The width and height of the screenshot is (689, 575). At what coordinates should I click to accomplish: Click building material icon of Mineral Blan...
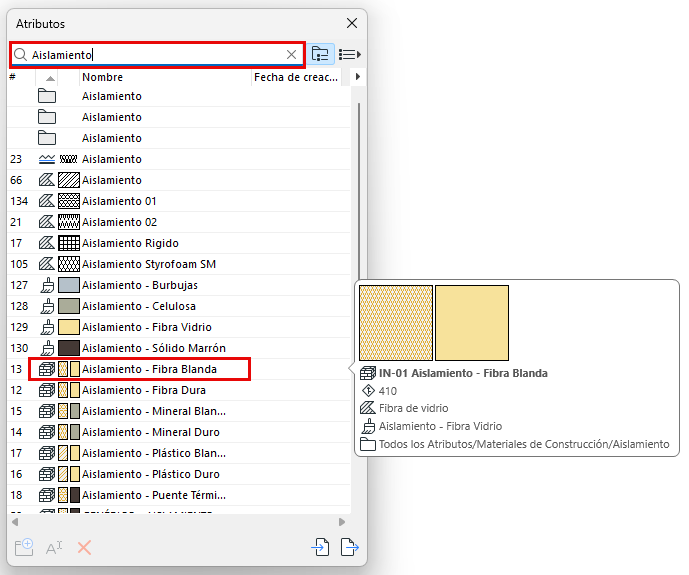(x=47, y=411)
